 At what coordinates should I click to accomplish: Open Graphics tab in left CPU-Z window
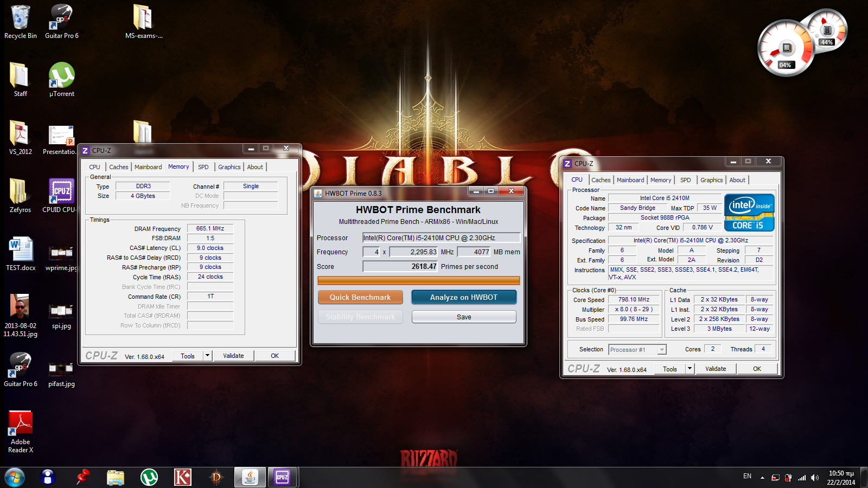coord(229,167)
